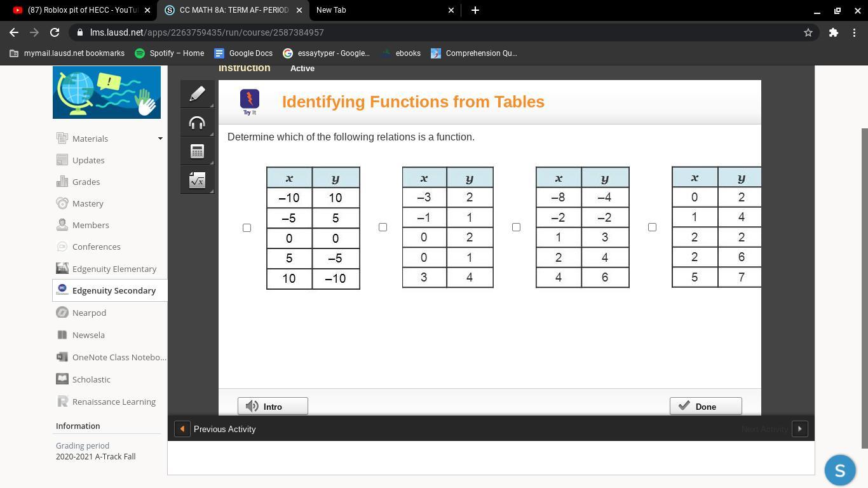Open the Spotify – Home bookmark

point(170,53)
